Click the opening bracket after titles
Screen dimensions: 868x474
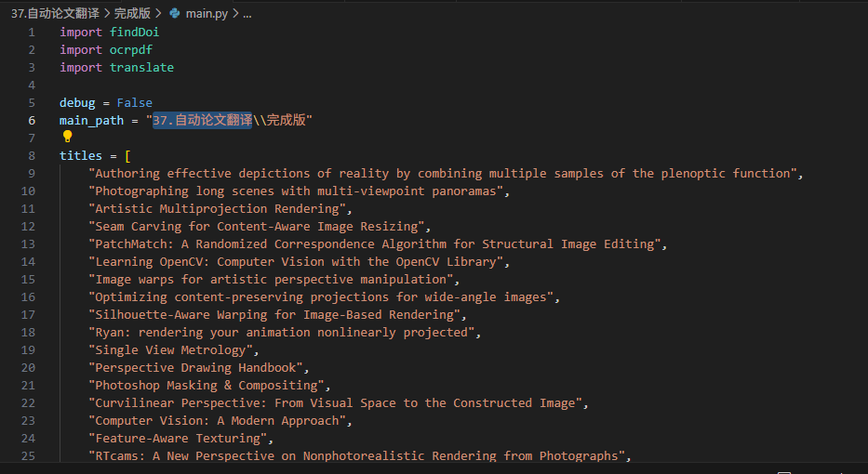coord(127,156)
